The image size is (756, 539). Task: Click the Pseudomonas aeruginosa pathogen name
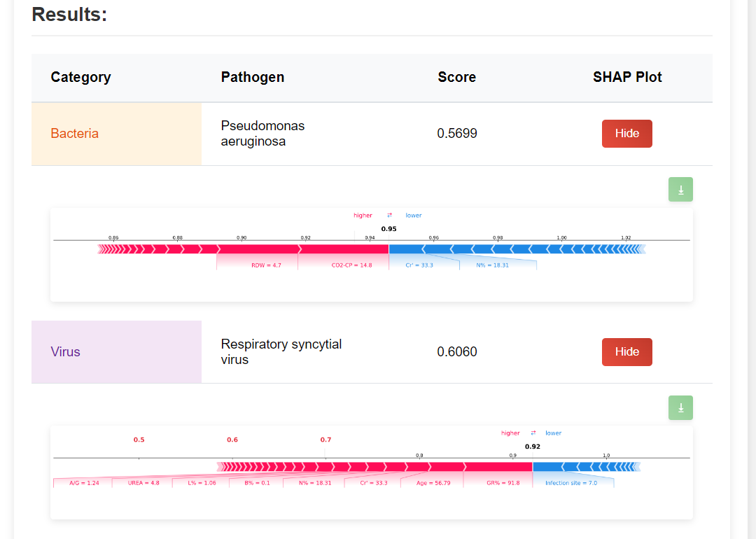(262, 134)
